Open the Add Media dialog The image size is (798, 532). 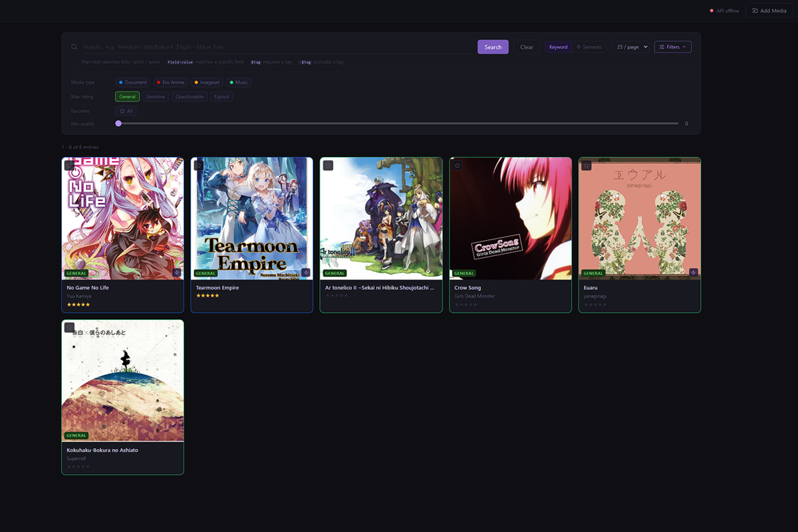(x=769, y=11)
